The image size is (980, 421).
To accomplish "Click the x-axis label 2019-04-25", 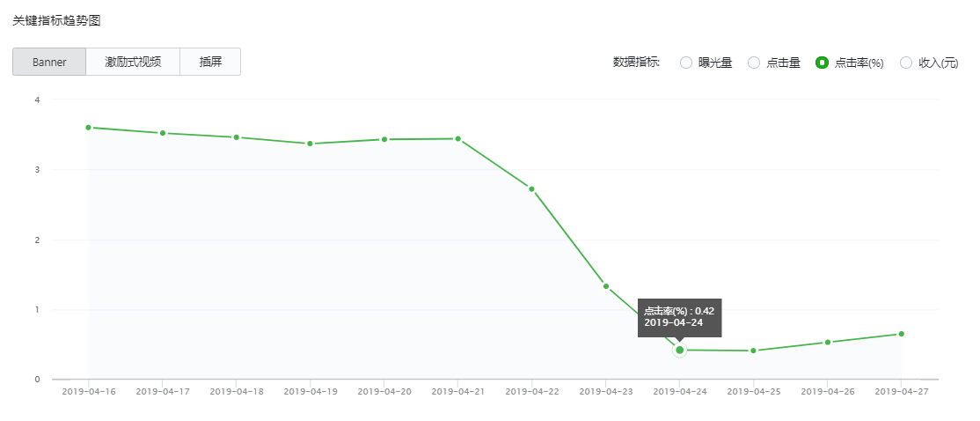I will (754, 392).
